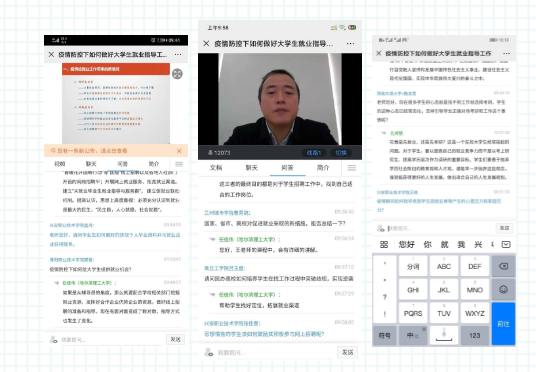Open the list menu icon in left phone tabs
Viewport: 536px width, 372px height.
coord(179,164)
